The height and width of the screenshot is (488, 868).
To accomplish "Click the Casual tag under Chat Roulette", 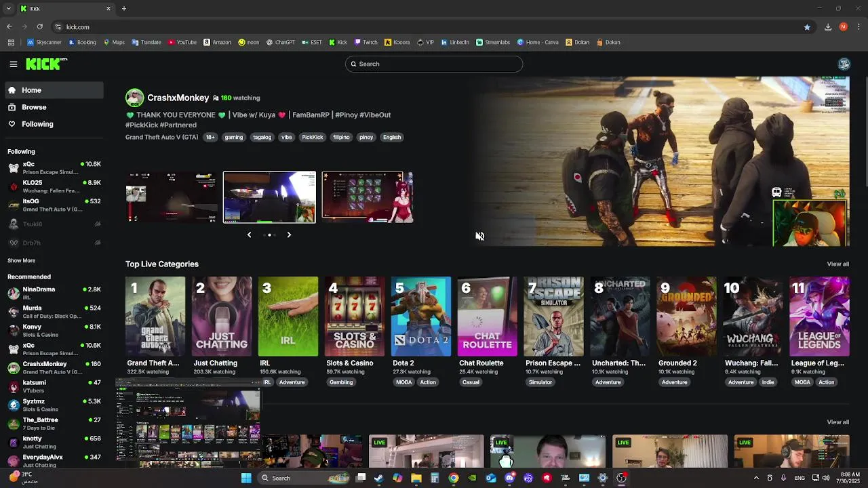I will coord(471,382).
